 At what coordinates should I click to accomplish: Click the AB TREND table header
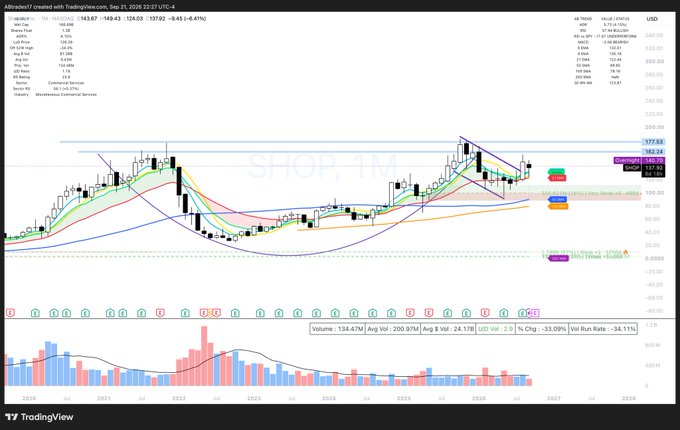pyautogui.click(x=583, y=19)
